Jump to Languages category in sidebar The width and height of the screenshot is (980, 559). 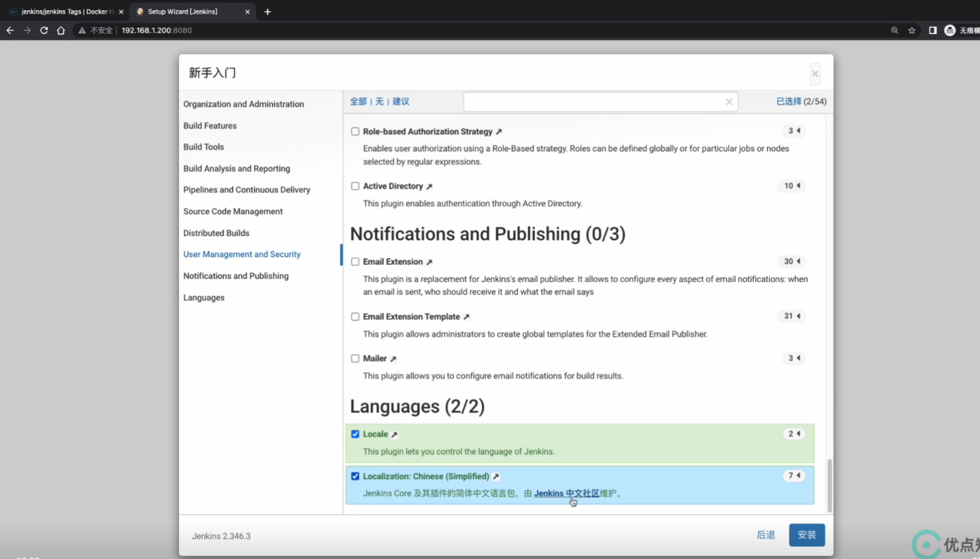pos(204,298)
